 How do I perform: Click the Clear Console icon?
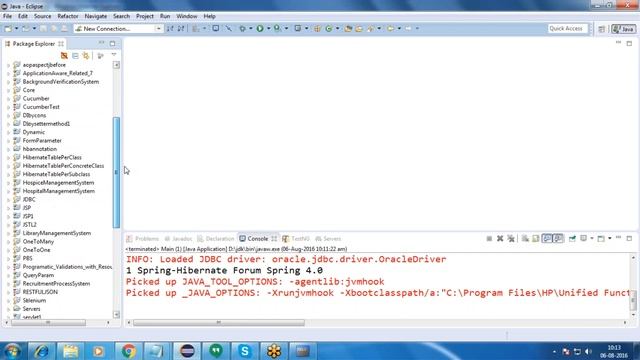tap(525, 238)
